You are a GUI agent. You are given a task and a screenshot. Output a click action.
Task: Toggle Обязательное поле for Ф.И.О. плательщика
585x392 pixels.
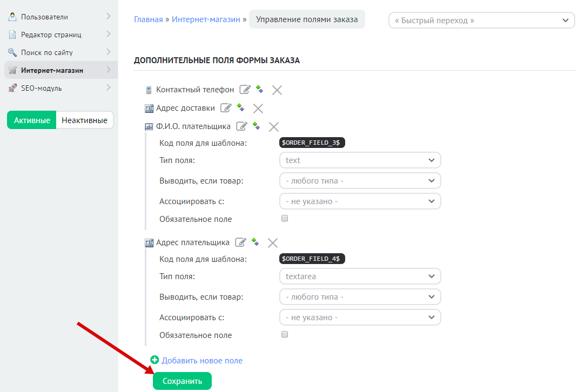pos(285,219)
